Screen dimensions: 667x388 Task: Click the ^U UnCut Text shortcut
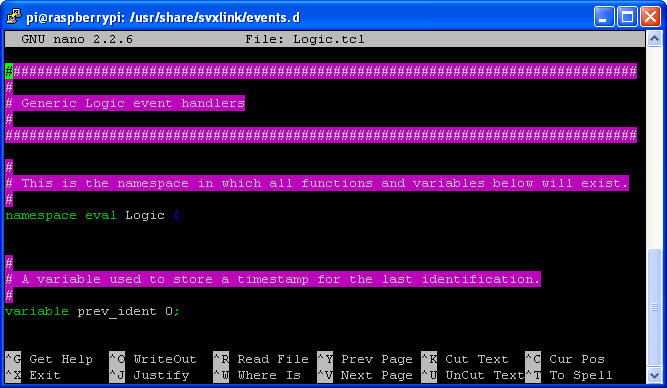pos(473,375)
